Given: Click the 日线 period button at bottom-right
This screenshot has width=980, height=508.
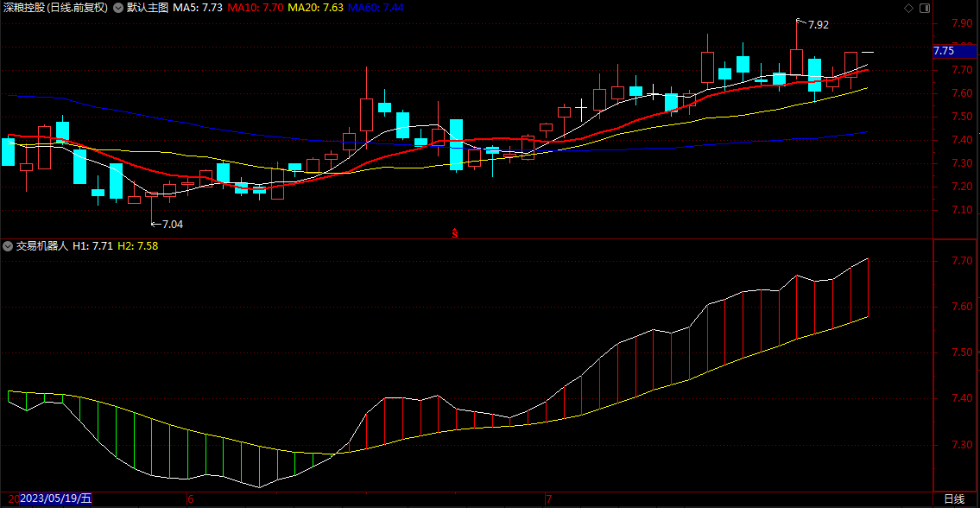Looking at the screenshot, I should click(x=954, y=498).
